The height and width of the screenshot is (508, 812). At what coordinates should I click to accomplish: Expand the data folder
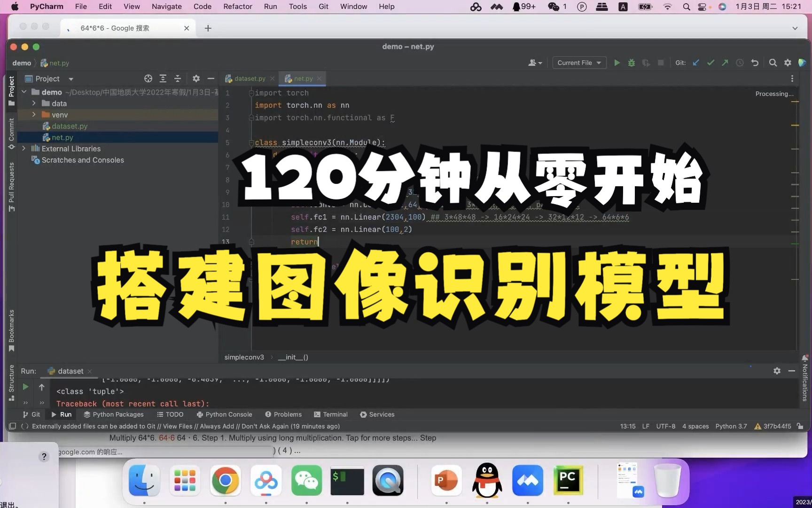tap(34, 103)
